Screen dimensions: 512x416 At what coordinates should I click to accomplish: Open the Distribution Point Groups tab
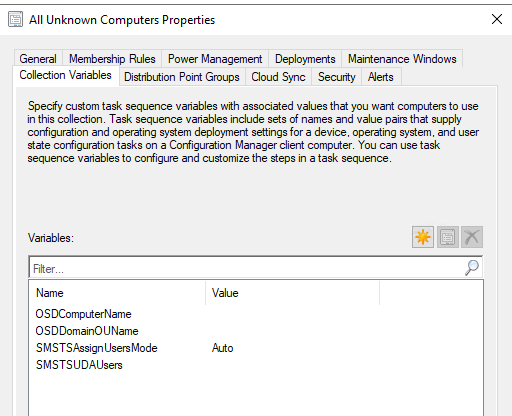182,77
